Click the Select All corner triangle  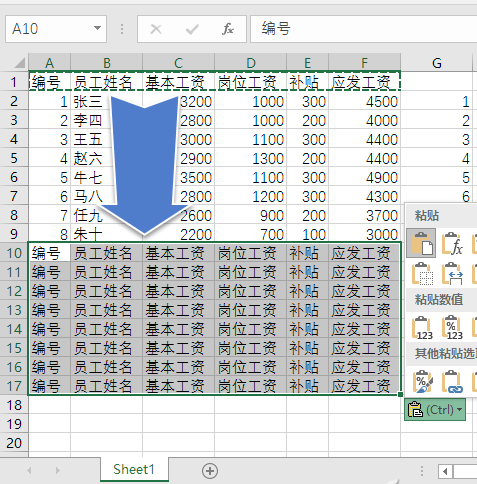click(19, 62)
